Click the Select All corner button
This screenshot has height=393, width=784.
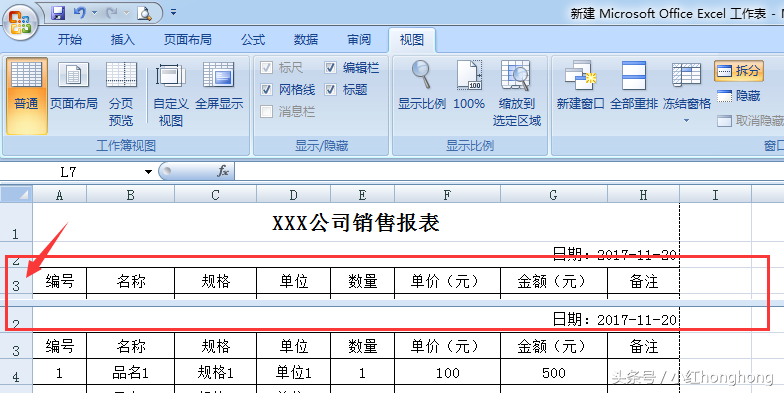[16, 194]
